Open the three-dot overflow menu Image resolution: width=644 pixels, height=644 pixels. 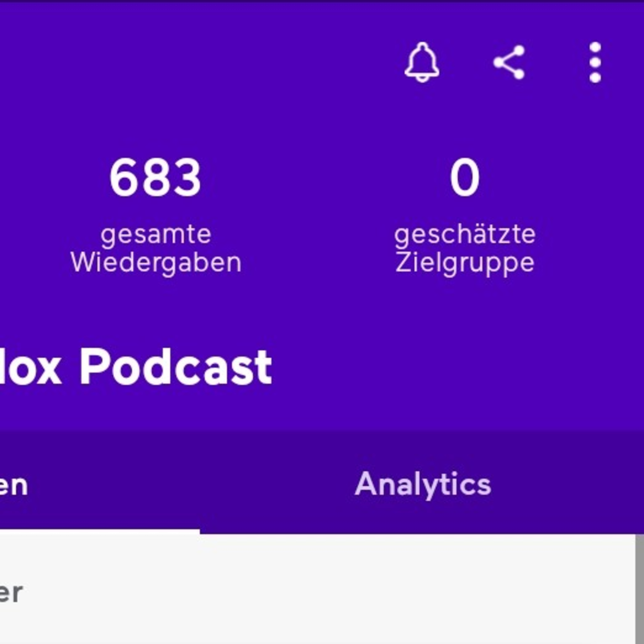tap(595, 62)
